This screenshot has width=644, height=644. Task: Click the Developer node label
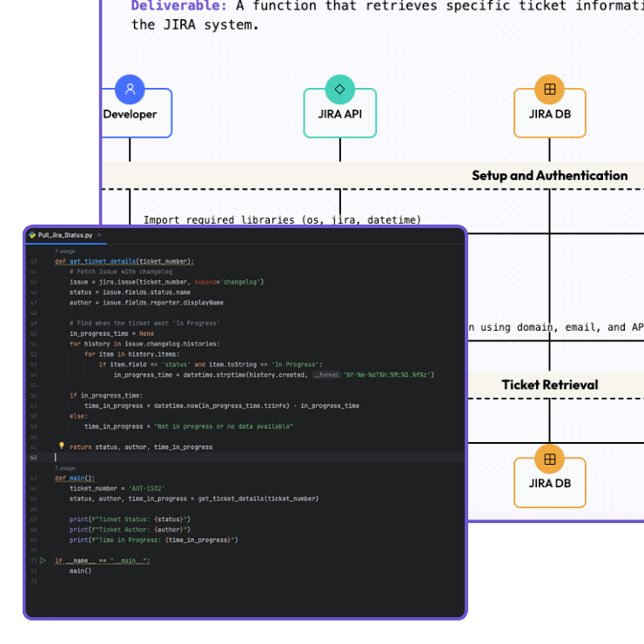(130, 114)
